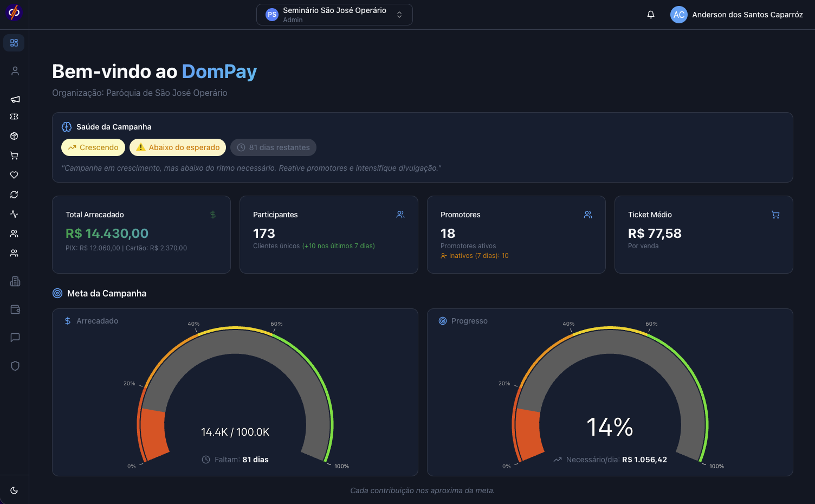
Task: Click the Total Arrecadado card
Action: coord(141,234)
